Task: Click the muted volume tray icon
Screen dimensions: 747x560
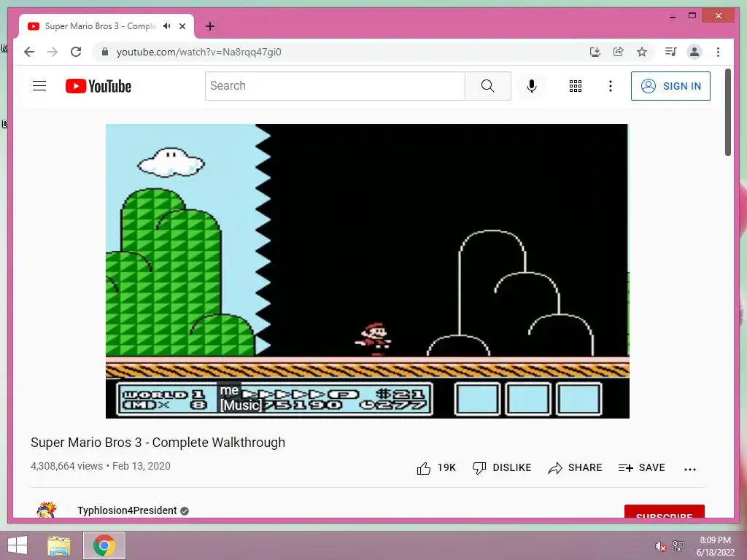Action: [660, 546]
